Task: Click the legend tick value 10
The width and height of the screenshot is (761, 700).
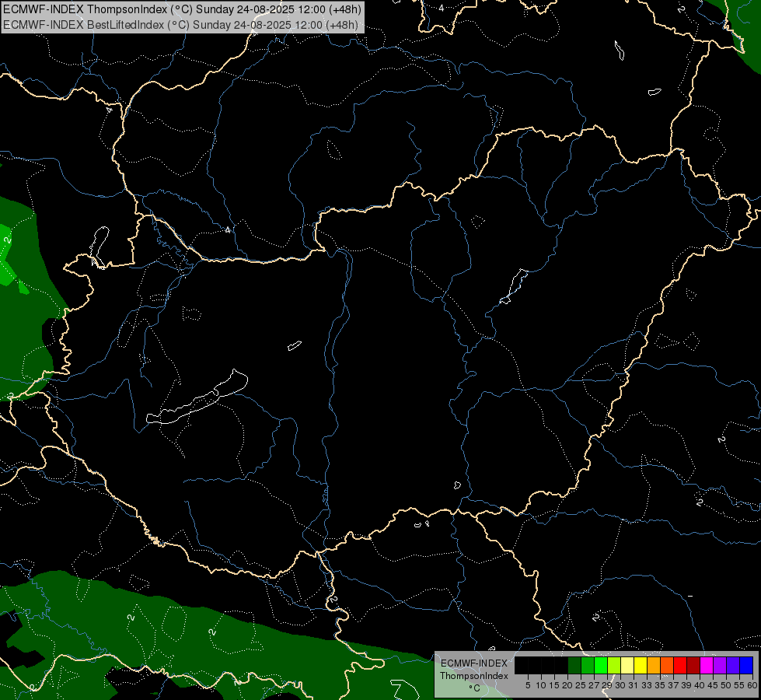Action: 541,685
